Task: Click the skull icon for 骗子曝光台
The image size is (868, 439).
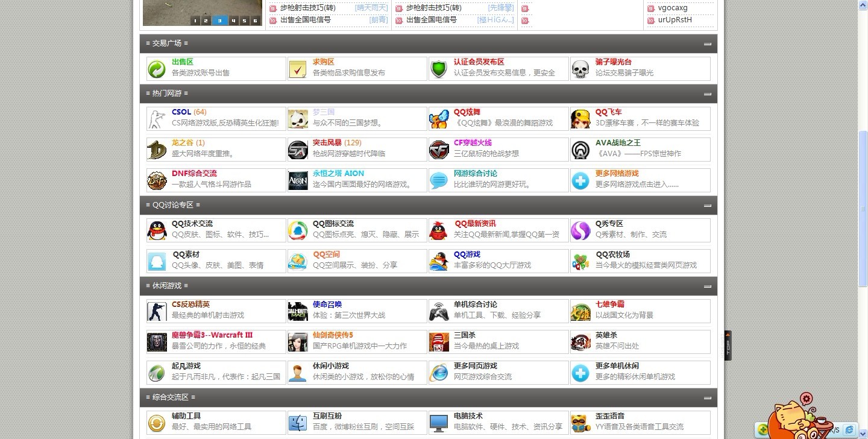Action: (x=580, y=69)
